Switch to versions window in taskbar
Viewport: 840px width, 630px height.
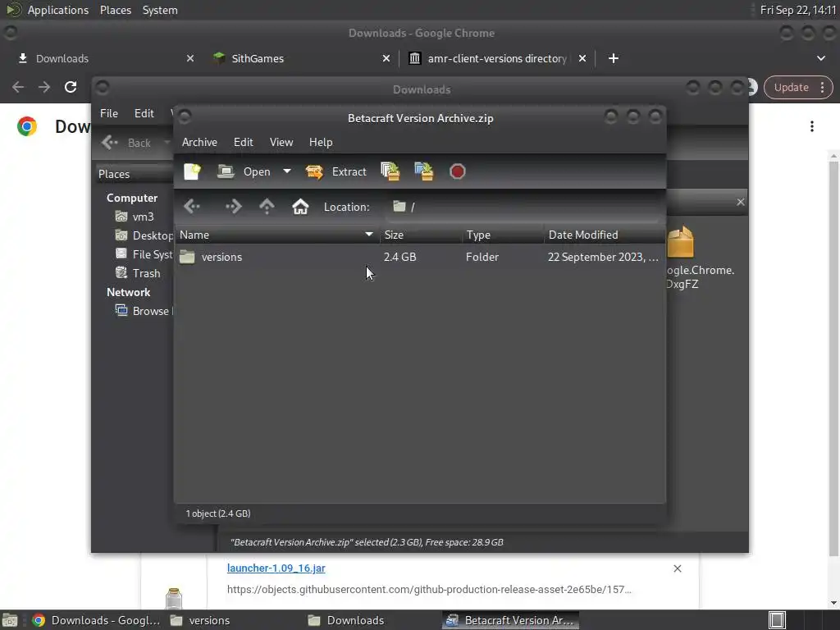tap(202, 620)
